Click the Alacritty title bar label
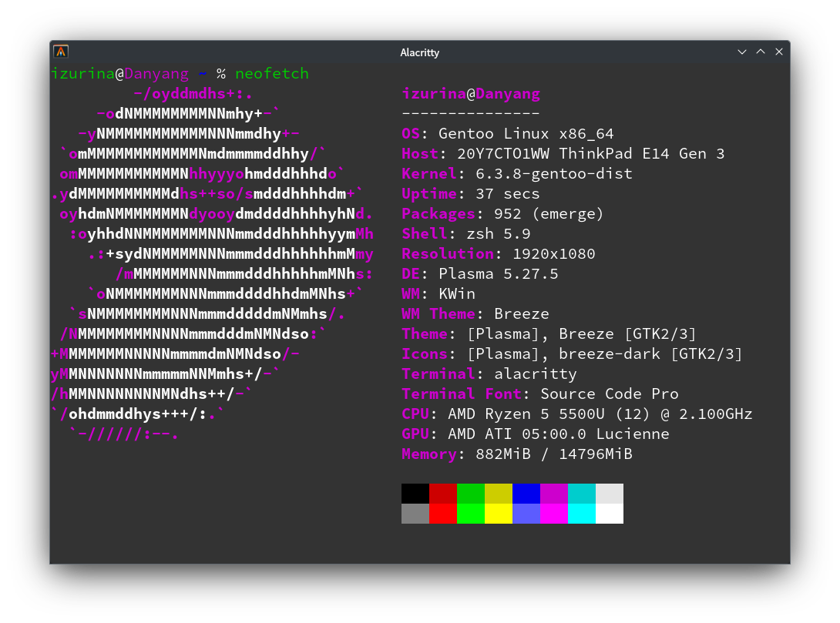The image size is (840, 623). click(x=419, y=52)
